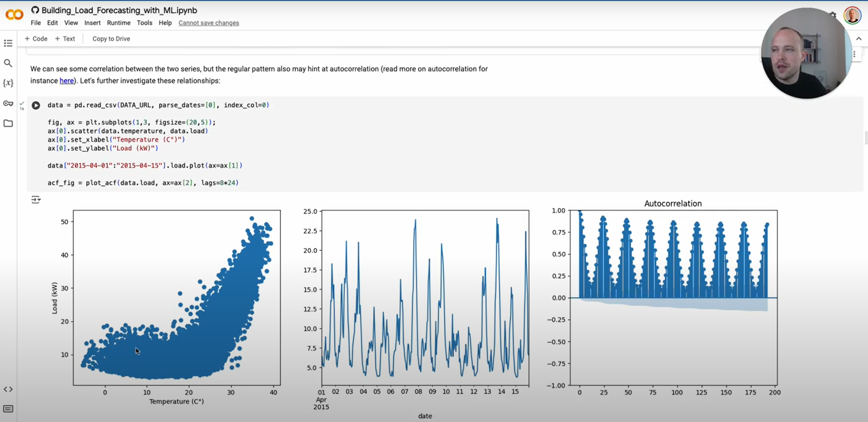The image size is (868, 422).
Task: Click the Autocorrelation plot
Action: pyautogui.click(x=674, y=298)
